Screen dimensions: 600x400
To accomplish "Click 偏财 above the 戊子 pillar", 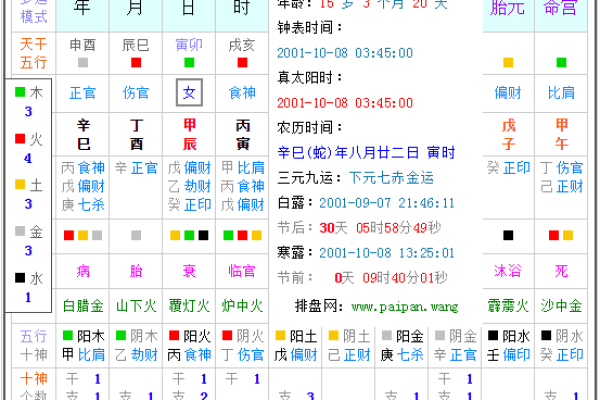I will point(508,93).
